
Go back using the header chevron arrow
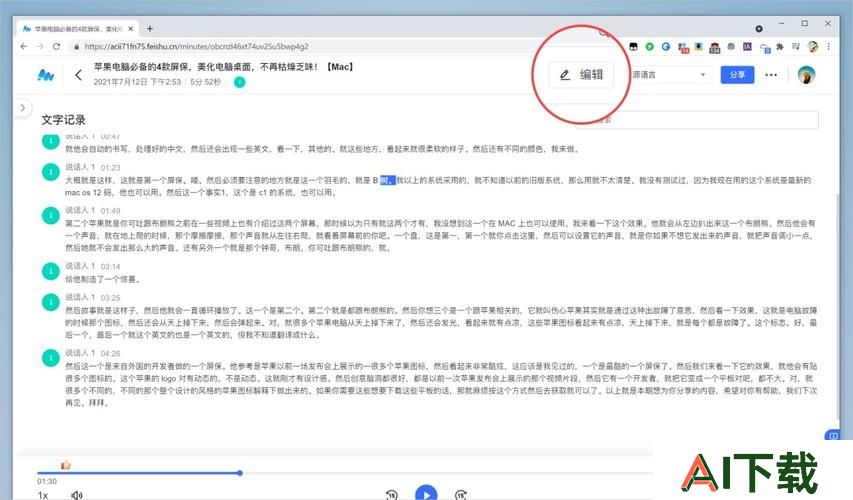tap(78, 75)
